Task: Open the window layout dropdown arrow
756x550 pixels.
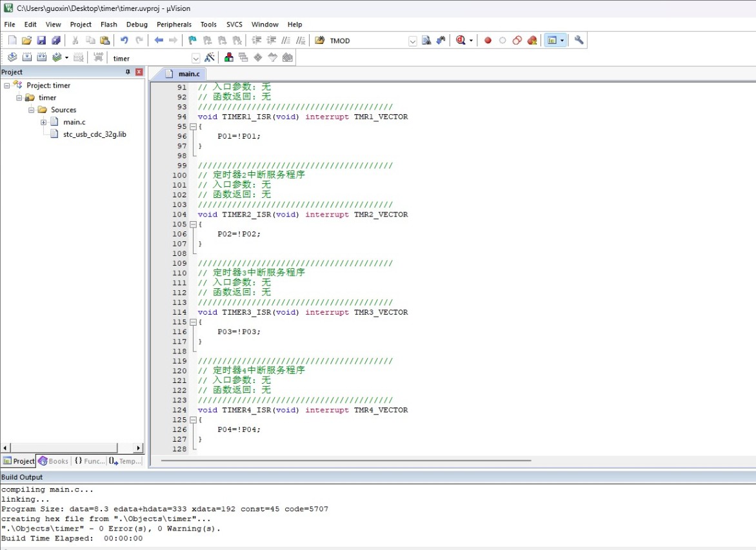Action: pos(562,41)
